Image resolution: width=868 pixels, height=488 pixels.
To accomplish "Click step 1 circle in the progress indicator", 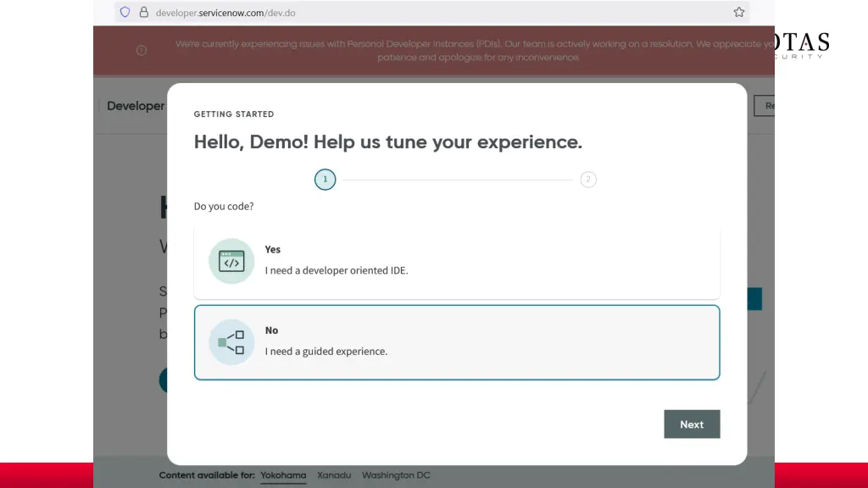I will coord(325,180).
